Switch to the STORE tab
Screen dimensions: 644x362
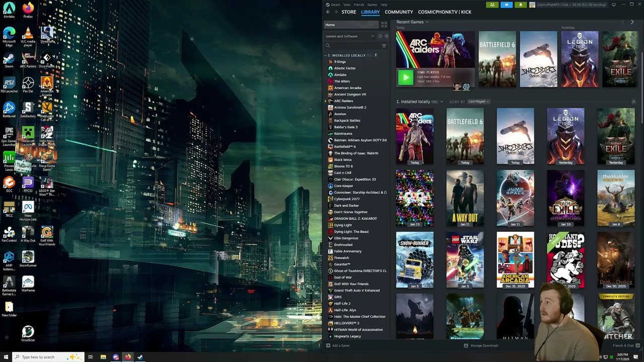349,12
